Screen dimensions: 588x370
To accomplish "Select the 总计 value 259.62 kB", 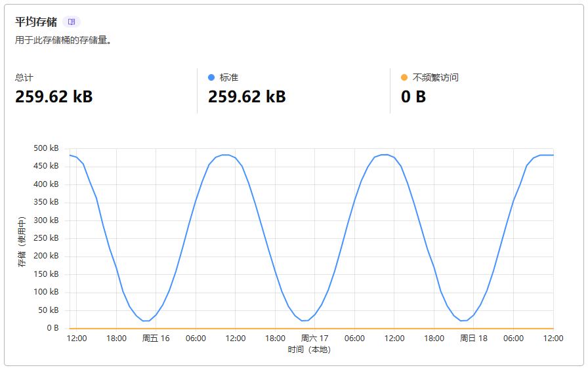I will click(54, 97).
